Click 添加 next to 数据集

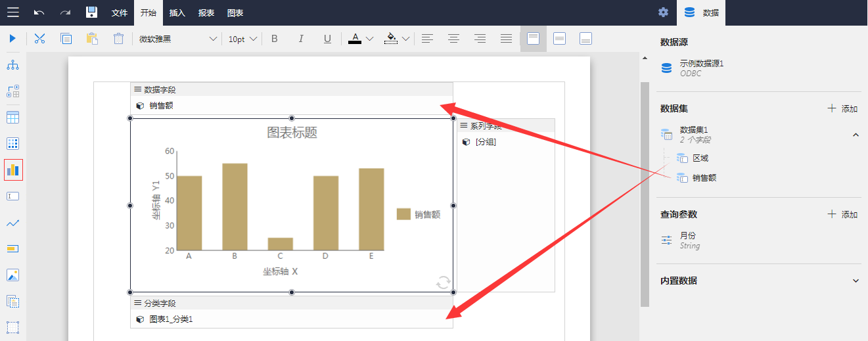842,108
